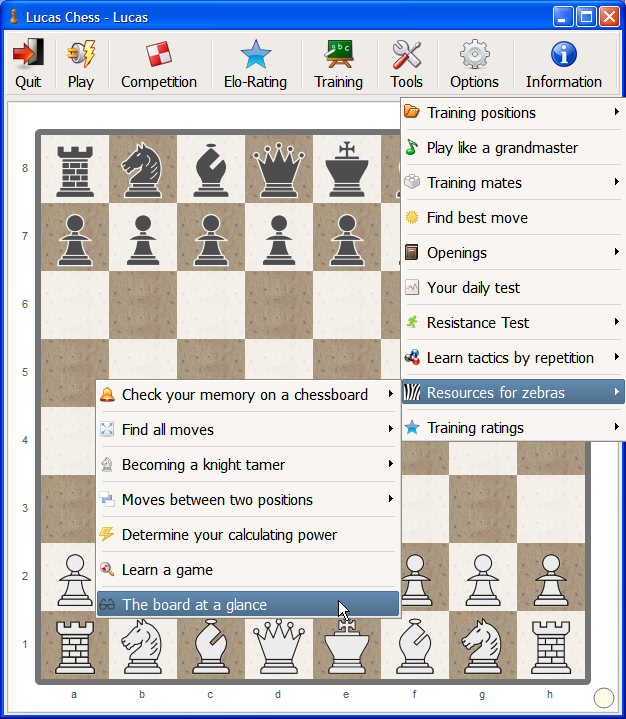Click the white king on e1

click(347, 645)
